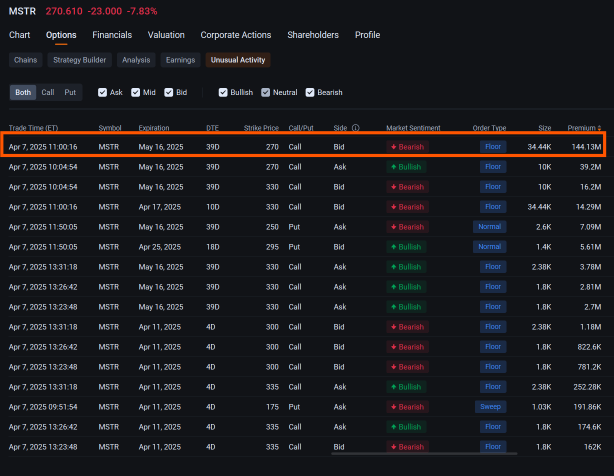
Task: Select the Unusual Activity sub-tab
Action: point(238,60)
